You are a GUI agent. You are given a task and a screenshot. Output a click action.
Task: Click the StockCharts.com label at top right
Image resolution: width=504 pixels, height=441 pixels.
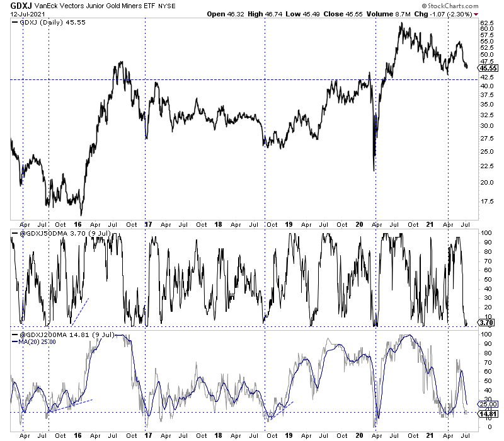(x=450, y=6)
